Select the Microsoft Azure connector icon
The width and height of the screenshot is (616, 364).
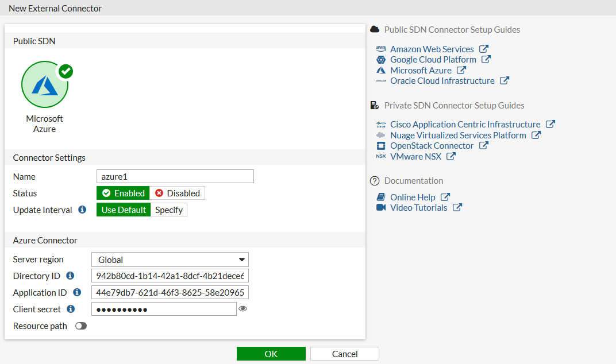coord(45,84)
